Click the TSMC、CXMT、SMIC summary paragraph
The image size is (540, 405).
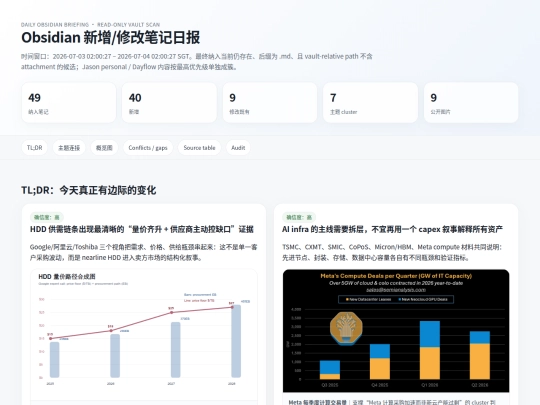click(x=393, y=252)
